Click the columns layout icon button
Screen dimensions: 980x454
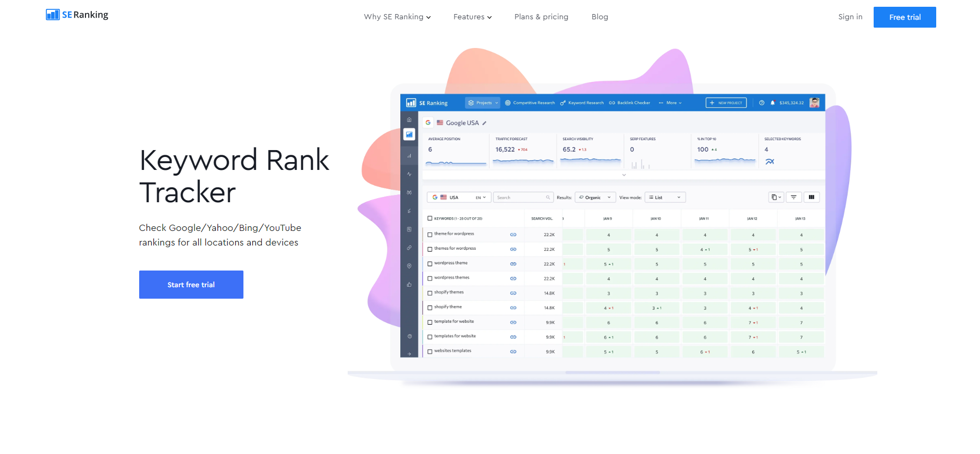pyautogui.click(x=812, y=197)
